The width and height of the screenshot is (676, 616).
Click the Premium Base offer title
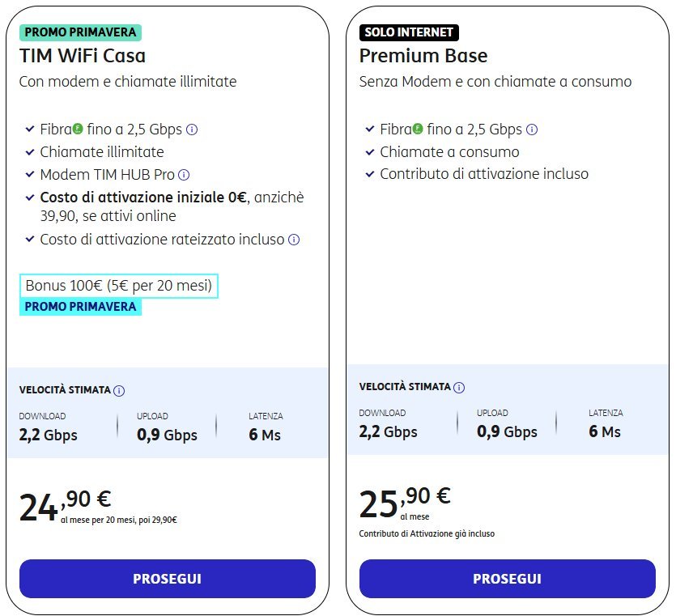(423, 56)
